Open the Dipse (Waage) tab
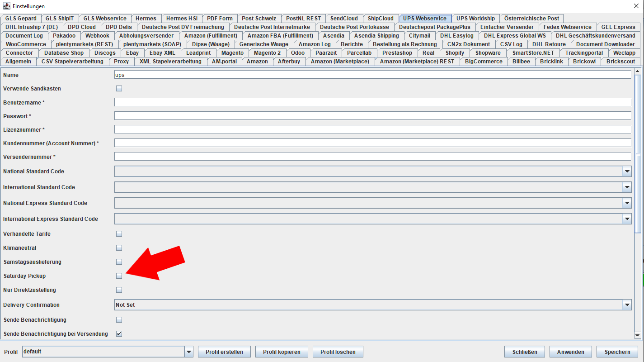The width and height of the screenshot is (644, 362). point(211,44)
